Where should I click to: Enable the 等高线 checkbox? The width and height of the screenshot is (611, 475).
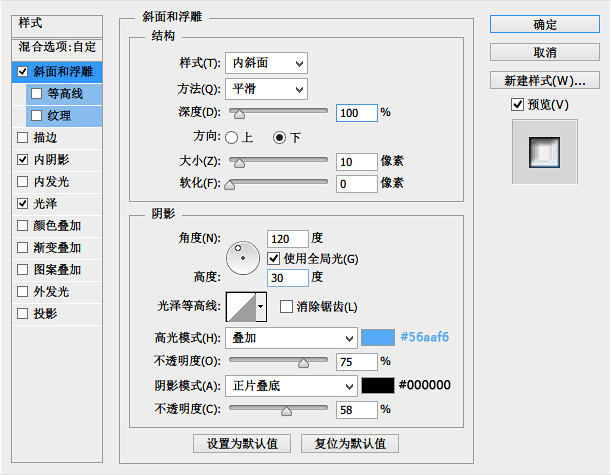click(36, 94)
